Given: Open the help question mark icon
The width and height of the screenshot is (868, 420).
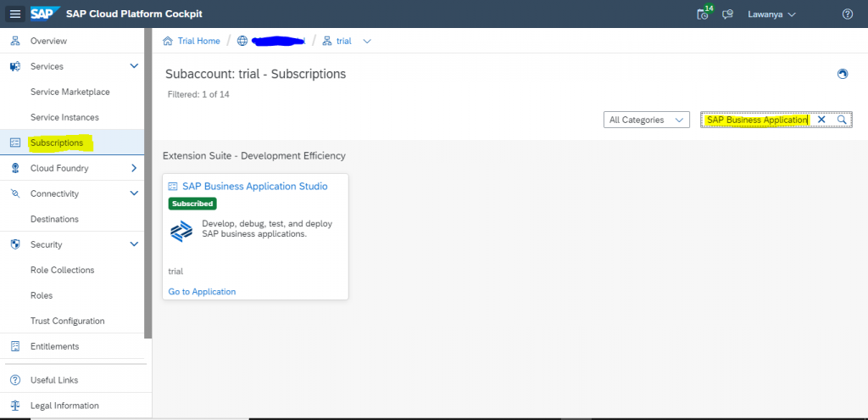Looking at the screenshot, I should (847, 14).
